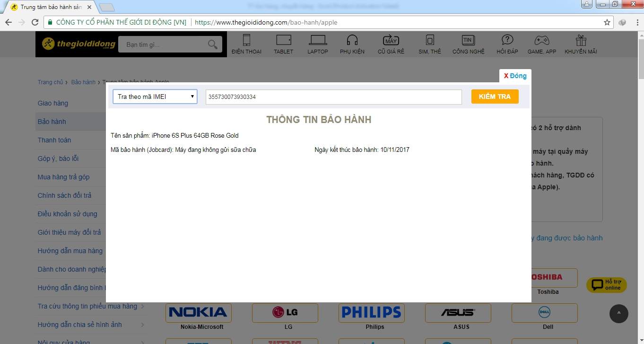Click the KIỂM TRA button
Viewport: 644px width, 344px height.
pos(495,97)
